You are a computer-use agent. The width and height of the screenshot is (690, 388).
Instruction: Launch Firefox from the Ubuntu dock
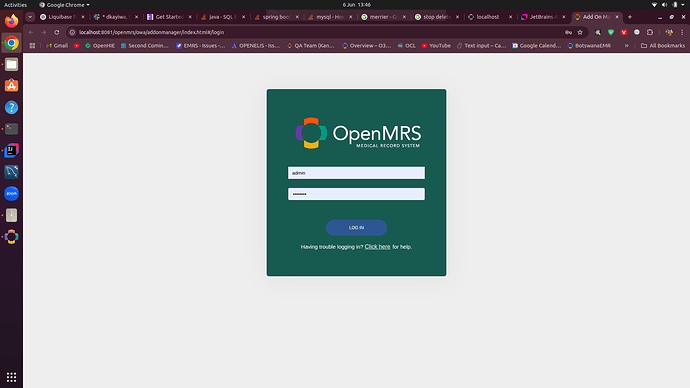pos(11,21)
